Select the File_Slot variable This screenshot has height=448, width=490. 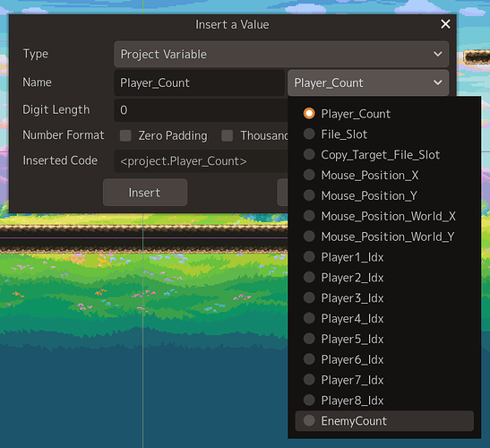coord(384,134)
